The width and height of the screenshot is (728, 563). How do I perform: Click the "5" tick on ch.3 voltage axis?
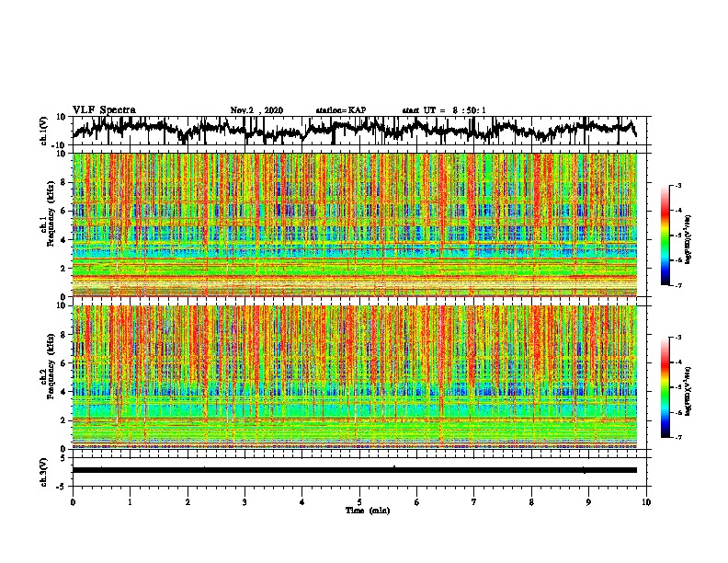pos(63,458)
